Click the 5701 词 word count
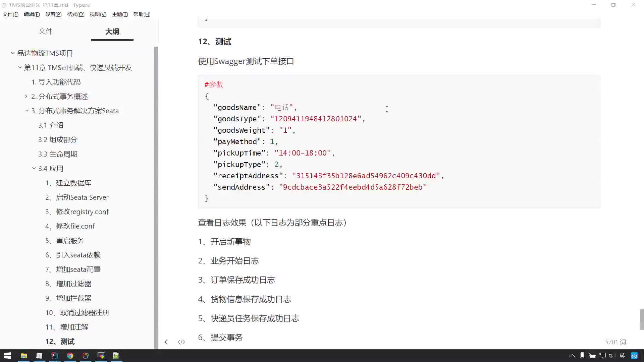 click(615, 342)
